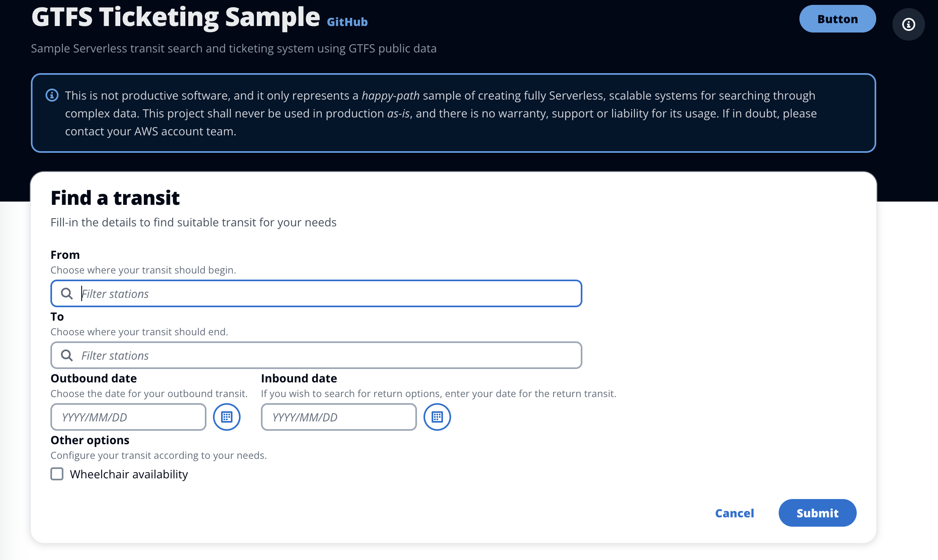Open the Inbound date calendar picker
This screenshot has height=560, width=938.
[437, 417]
